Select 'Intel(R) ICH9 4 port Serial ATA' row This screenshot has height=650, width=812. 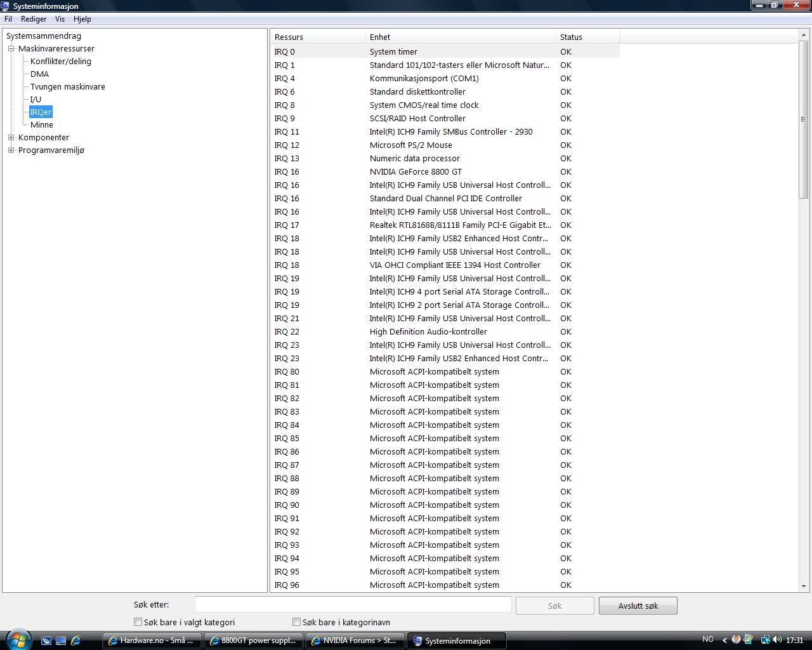(x=445, y=291)
